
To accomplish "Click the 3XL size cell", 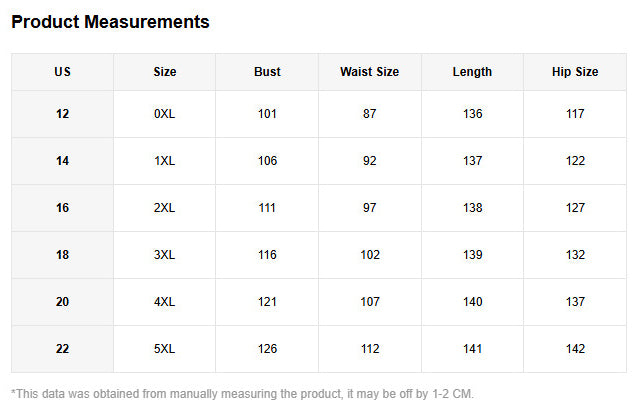I will click(x=165, y=255).
